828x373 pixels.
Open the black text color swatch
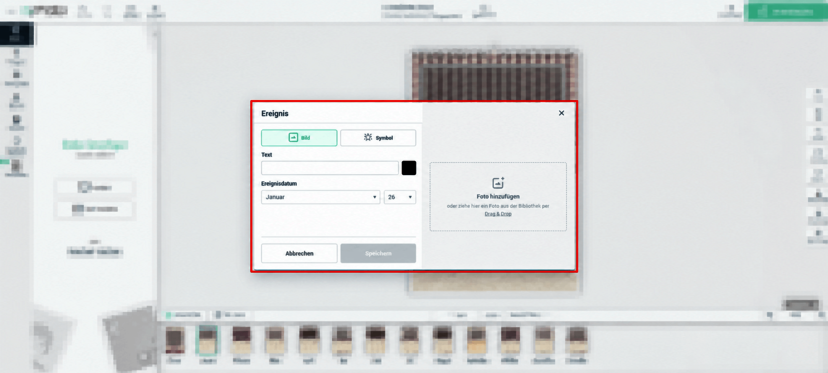click(409, 168)
